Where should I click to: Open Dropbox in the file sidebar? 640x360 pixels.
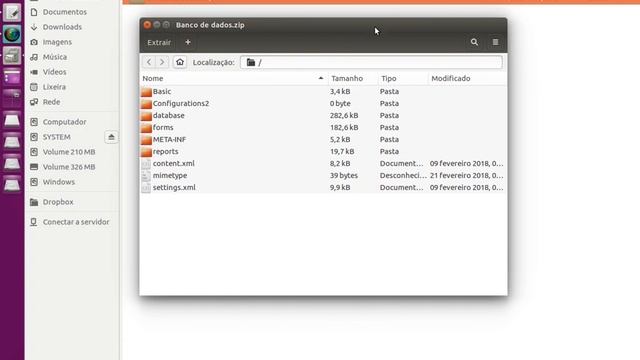58,202
